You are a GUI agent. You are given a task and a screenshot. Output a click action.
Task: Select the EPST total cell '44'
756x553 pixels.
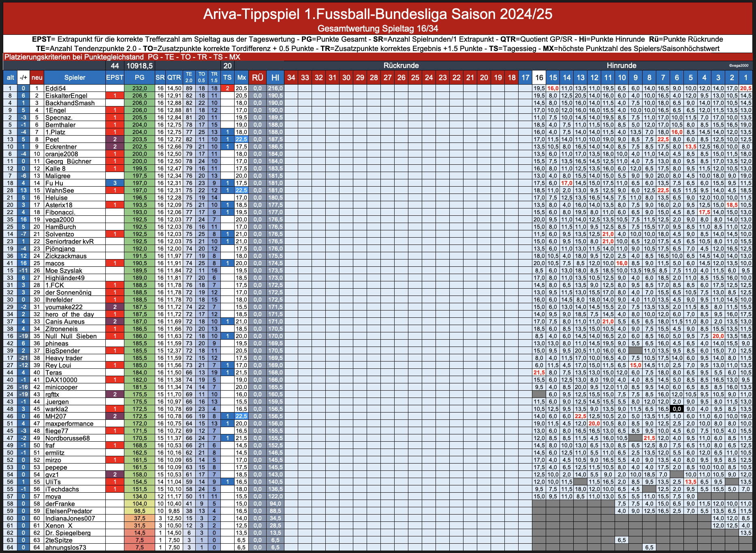(115, 66)
